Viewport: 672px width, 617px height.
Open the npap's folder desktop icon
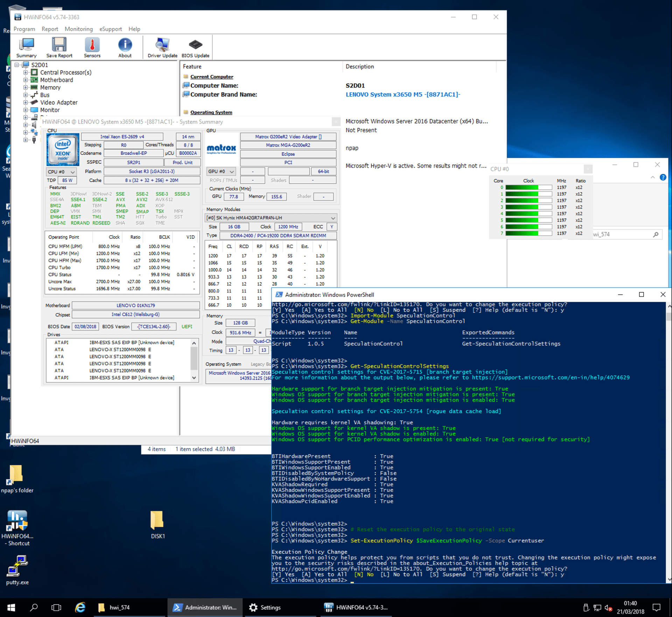pos(17,479)
